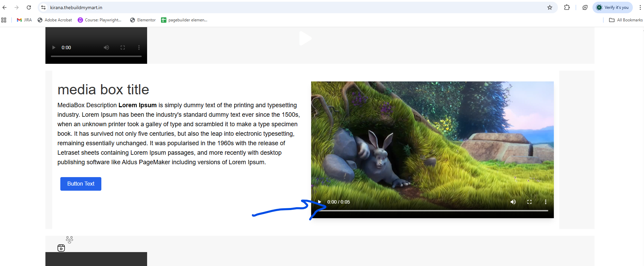Mute the small top-left video
The width and height of the screenshot is (644, 266).
[x=106, y=47]
